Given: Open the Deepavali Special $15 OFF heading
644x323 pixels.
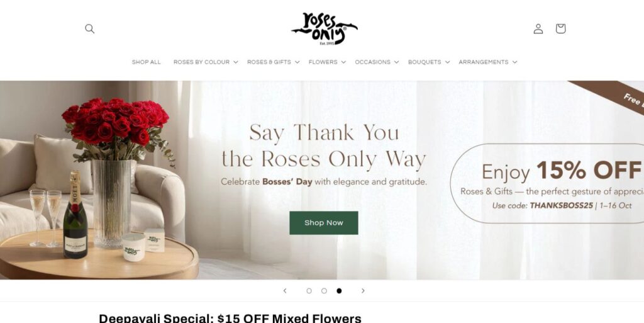Looking at the screenshot, I should tap(230, 319).
